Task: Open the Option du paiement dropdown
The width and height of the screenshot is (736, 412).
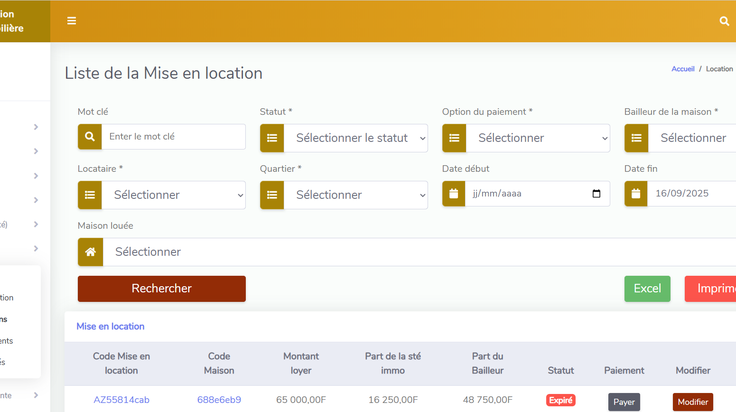Action: (538, 138)
